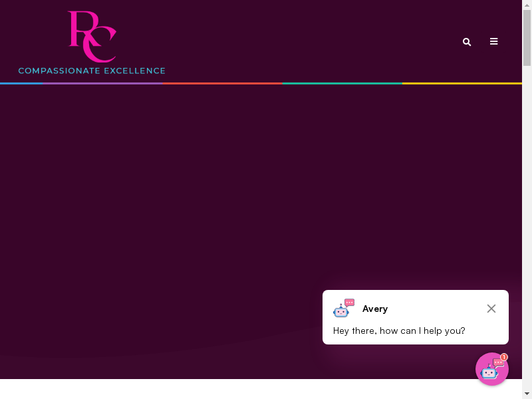This screenshot has height=399, width=532.
Task: Click the Compassionate Excellence tagline
Action: coord(92,70)
